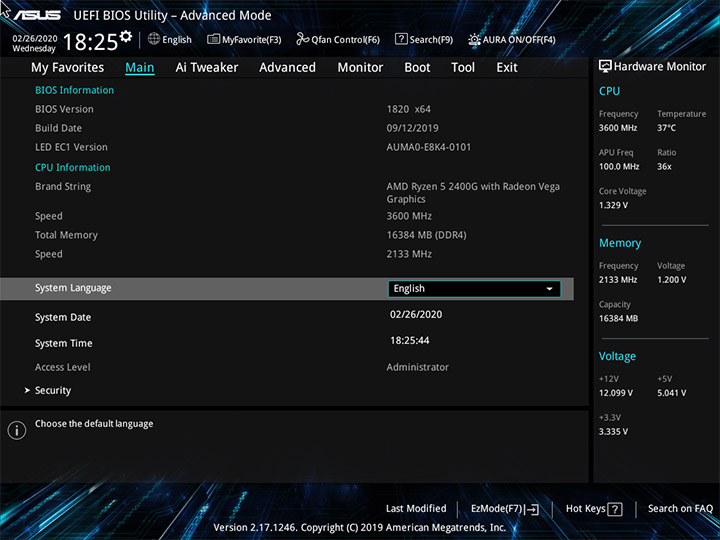Click the LED EC1 Version value AUMA0-E8K4-0101
The width and height of the screenshot is (720, 540).
(428, 147)
